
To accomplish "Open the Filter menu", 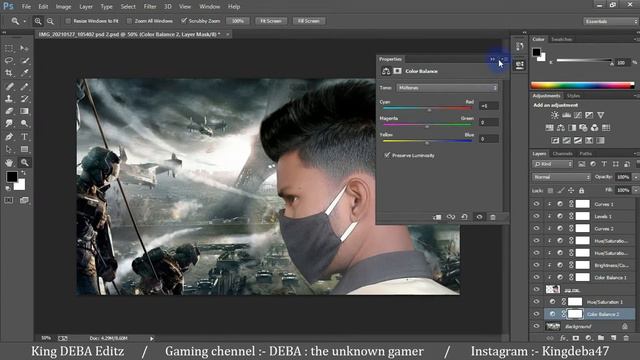I will 150,7.
